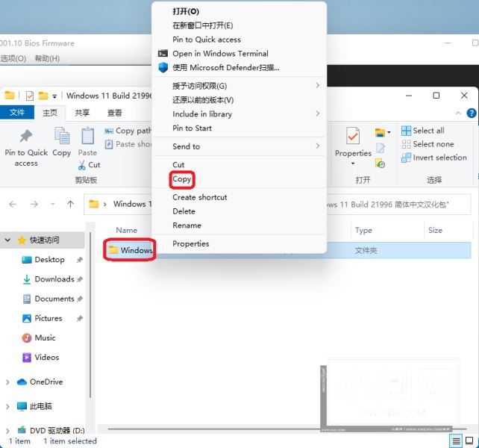The image size is (479, 448).
Task: Click the Properties checkmark icon in ribbon
Action: pos(353,135)
